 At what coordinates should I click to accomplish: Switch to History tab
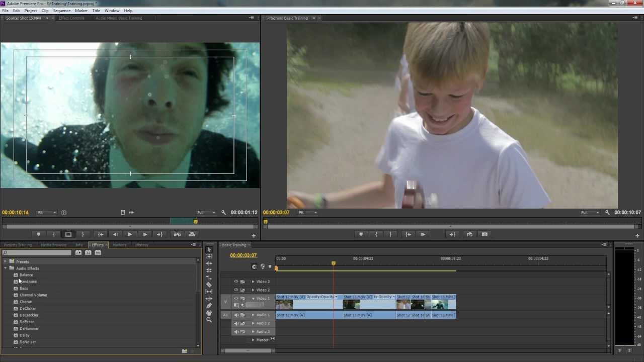pyautogui.click(x=142, y=245)
